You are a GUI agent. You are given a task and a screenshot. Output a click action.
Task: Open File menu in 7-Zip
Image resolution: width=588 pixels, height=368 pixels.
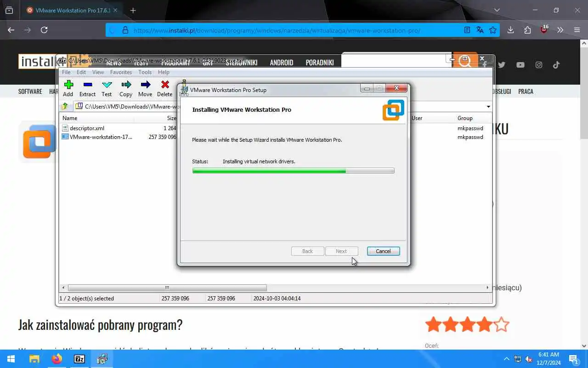tap(66, 72)
